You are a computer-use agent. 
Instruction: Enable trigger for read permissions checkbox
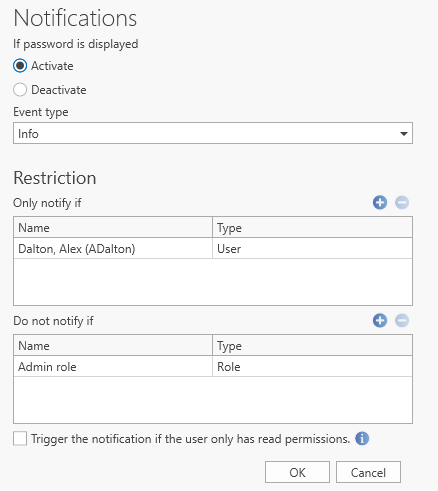click(x=20, y=438)
